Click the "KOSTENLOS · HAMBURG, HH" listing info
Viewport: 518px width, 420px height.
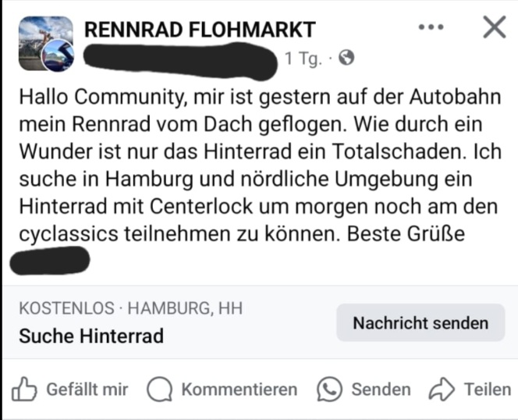tap(130, 308)
